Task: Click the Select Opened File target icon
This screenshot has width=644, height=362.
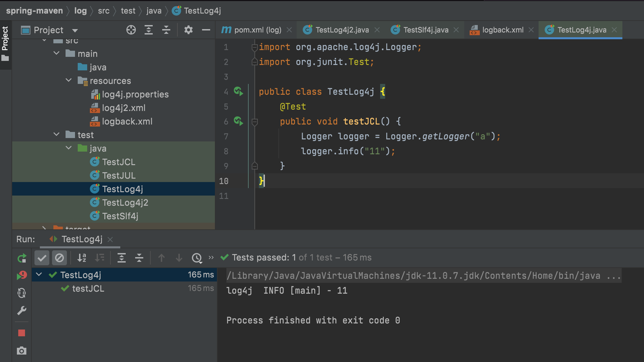Action: pos(131,30)
